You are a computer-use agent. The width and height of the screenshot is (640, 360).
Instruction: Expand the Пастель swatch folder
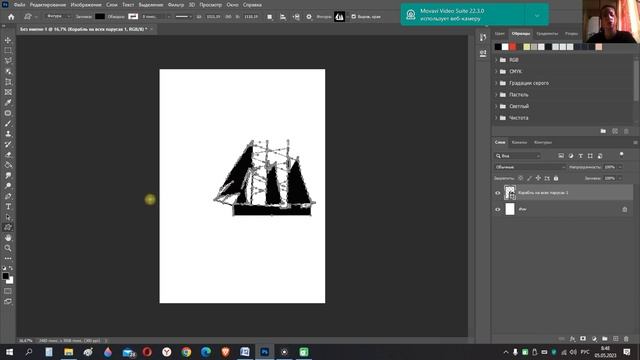[x=496, y=95]
